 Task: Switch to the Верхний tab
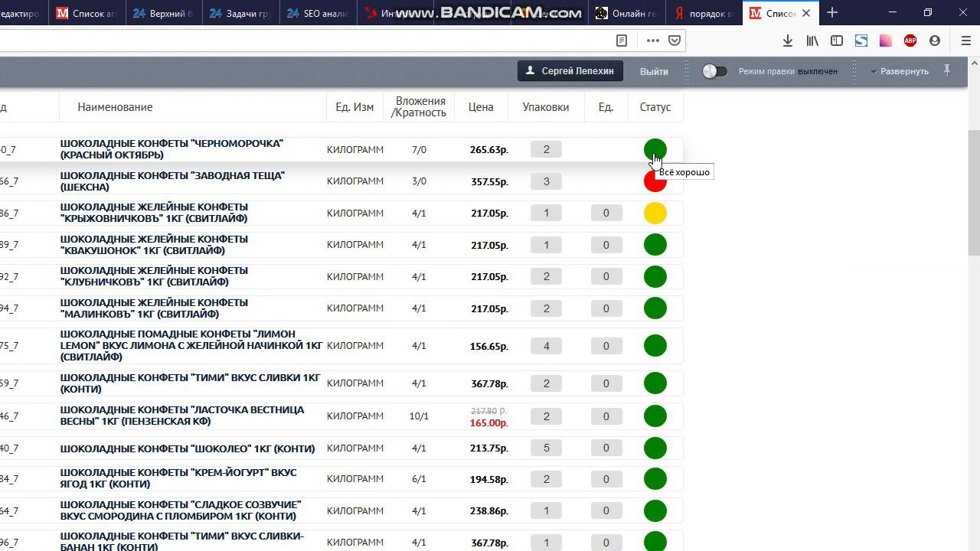[162, 13]
